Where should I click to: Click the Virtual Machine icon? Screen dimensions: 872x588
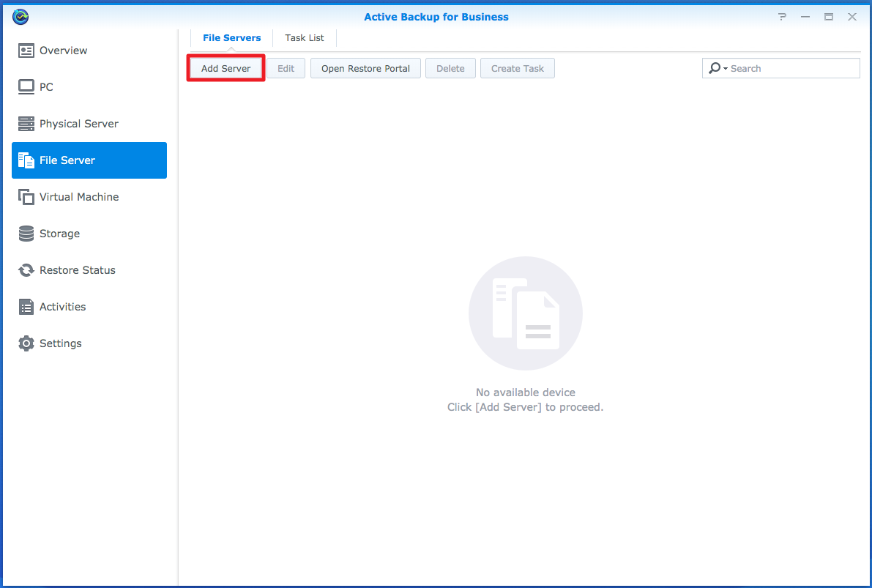point(26,197)
